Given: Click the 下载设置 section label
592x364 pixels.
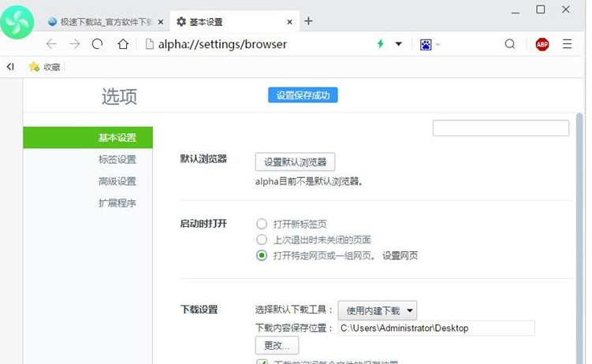Looking at the screenshot, I should coord(199,310).
